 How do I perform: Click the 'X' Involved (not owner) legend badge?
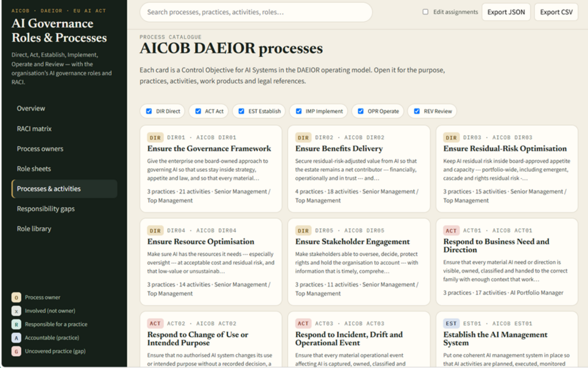(16, 311)
